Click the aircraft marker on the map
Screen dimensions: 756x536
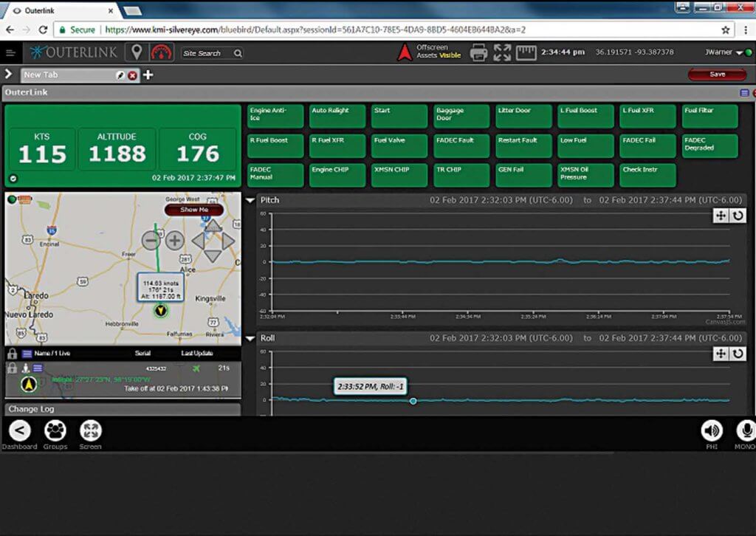click(x=160, y=311)
